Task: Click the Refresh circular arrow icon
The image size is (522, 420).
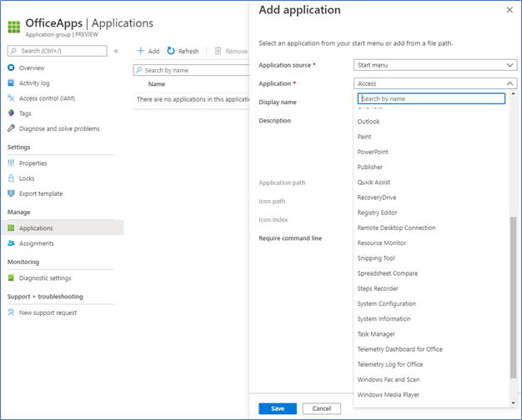Action: (x=171, y=51)
